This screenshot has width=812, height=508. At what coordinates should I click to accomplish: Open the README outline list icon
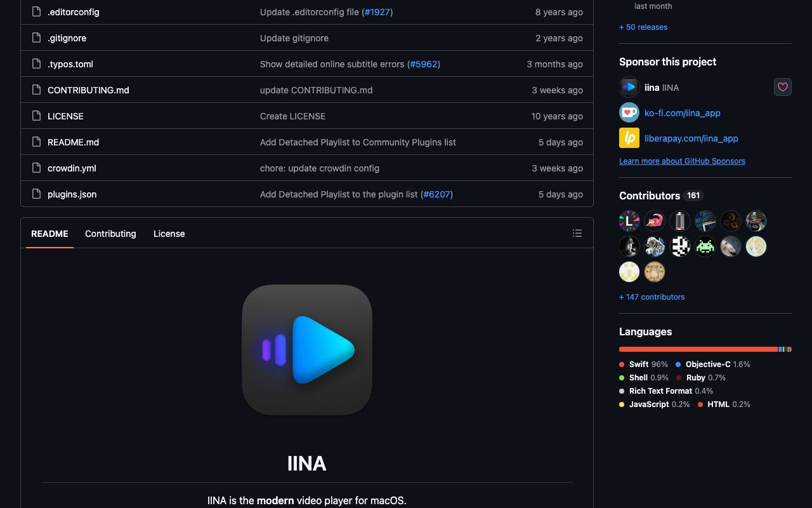577,233
